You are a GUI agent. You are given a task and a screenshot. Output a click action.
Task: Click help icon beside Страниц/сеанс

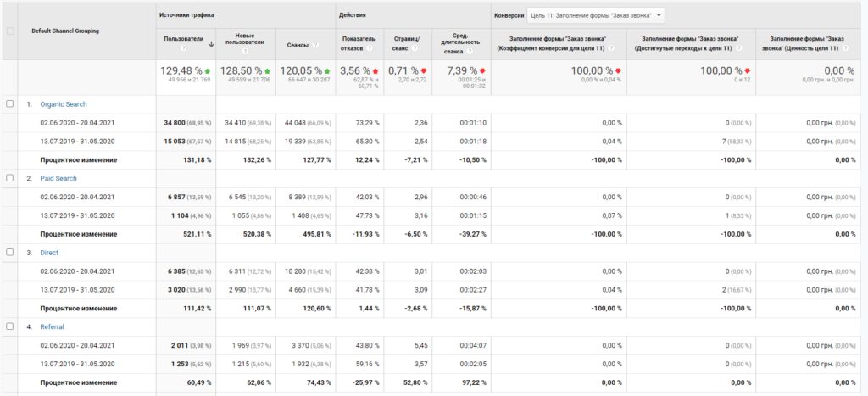click(415, 48)
